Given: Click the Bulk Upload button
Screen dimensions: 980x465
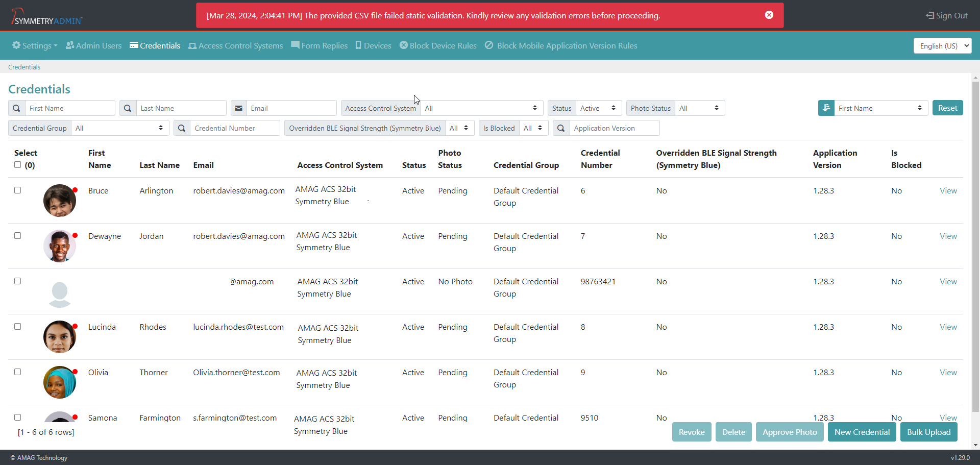Looking at the screenshot, I should 928,432.
